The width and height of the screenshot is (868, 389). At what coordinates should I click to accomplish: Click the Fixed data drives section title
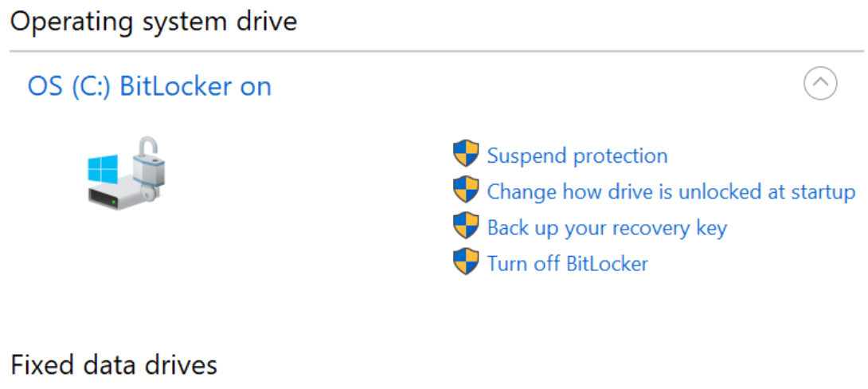(x=113, y=365)
